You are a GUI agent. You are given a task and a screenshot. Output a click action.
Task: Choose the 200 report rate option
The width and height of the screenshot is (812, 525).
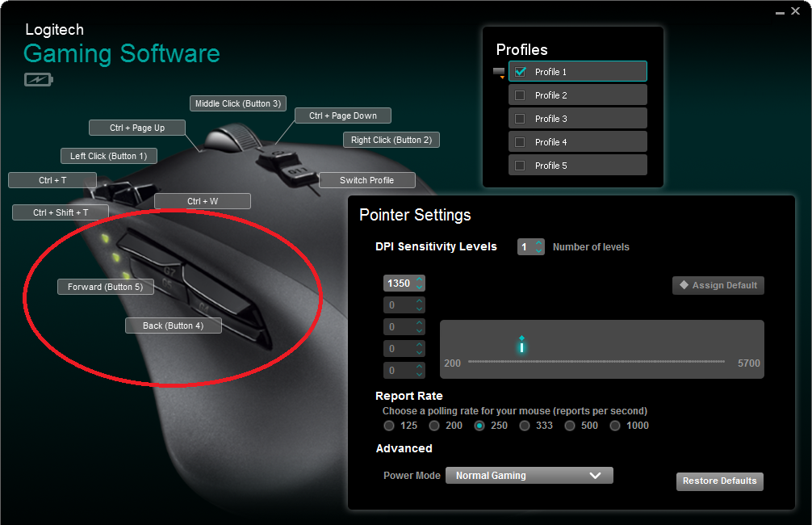434,426
